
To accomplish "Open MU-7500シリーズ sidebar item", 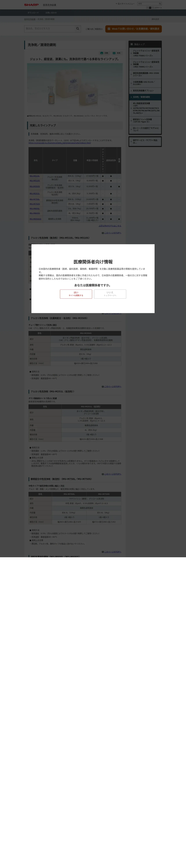I will [x=145, y=53].
